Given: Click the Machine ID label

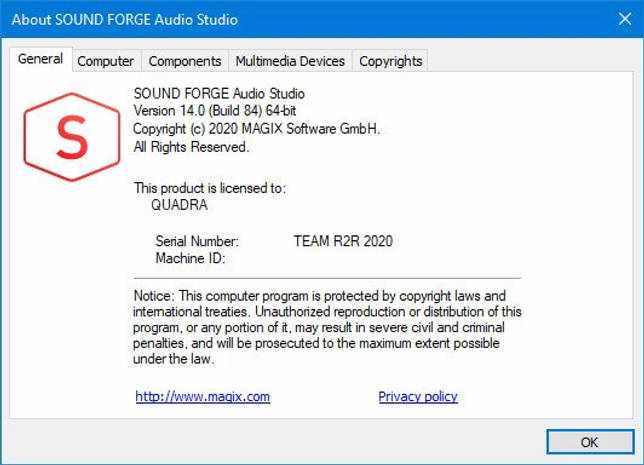Looking at the screenshot, I should tap(190, 258).
